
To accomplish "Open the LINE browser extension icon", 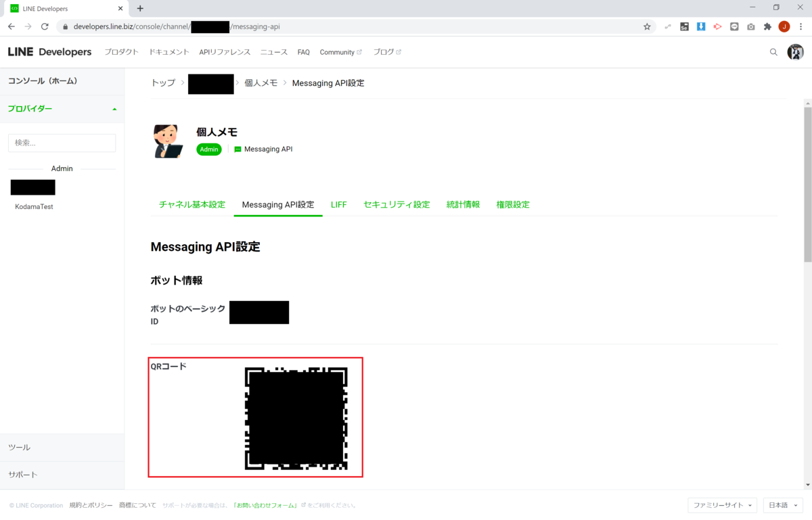I will (x=734, y=26).
